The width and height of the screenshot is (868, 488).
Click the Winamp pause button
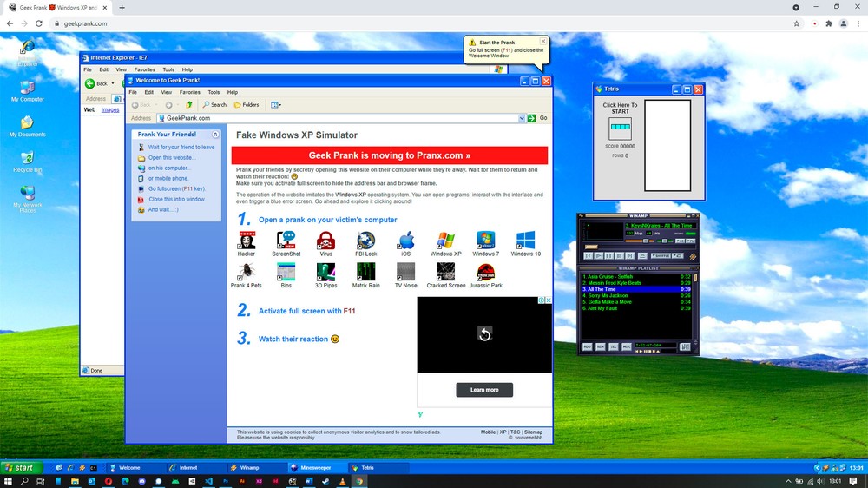(609, 256)
